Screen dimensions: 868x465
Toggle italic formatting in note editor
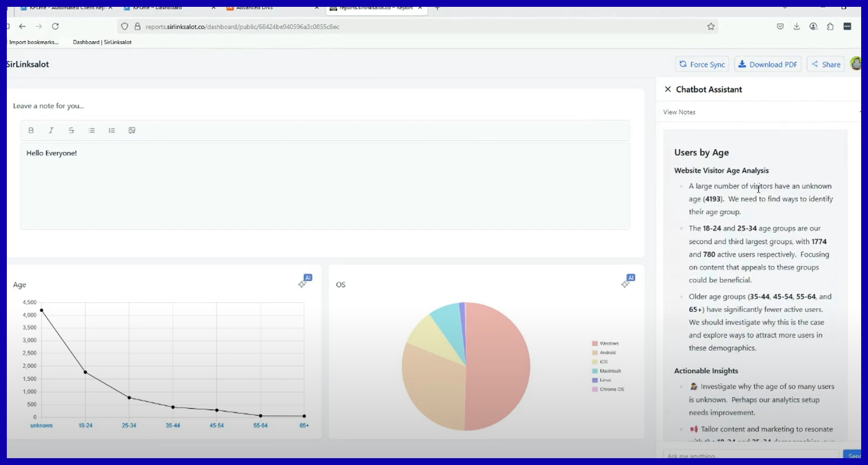[51, 130]
